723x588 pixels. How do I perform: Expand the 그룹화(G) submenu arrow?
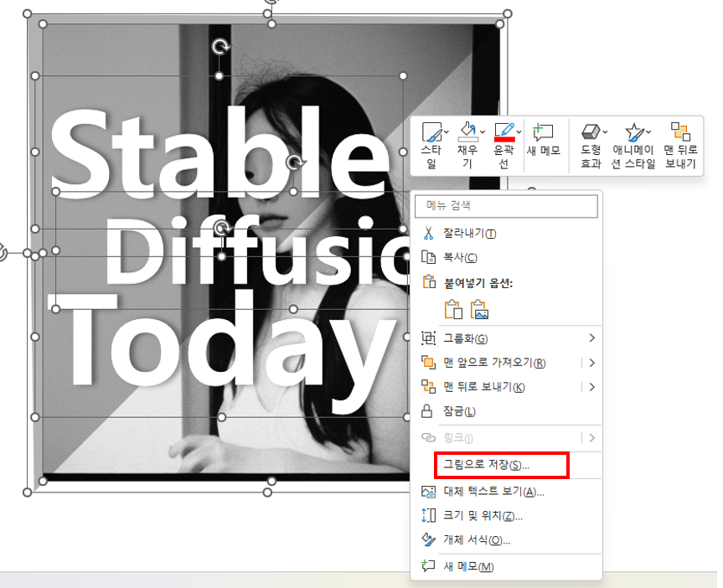592,338
